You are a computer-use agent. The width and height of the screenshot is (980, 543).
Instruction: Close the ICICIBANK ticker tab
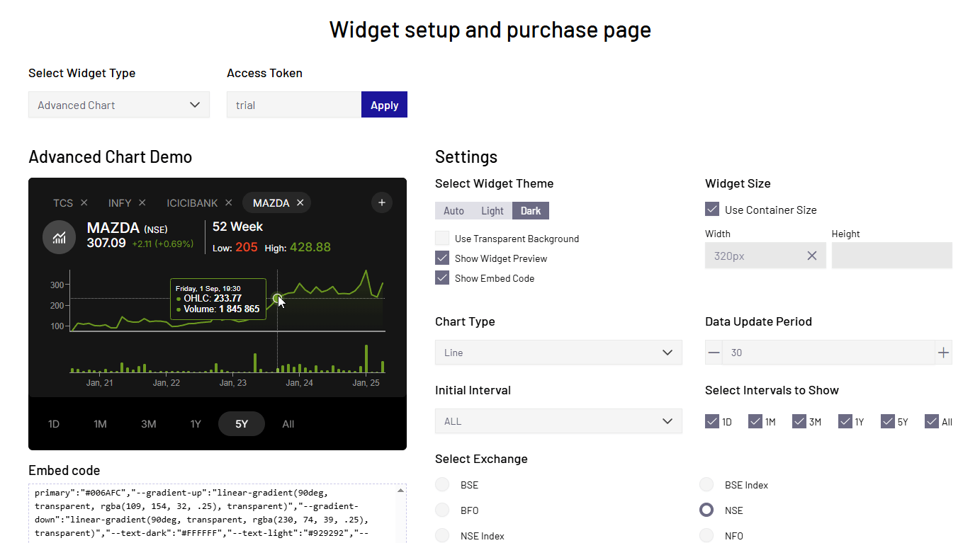pos(228,203)
